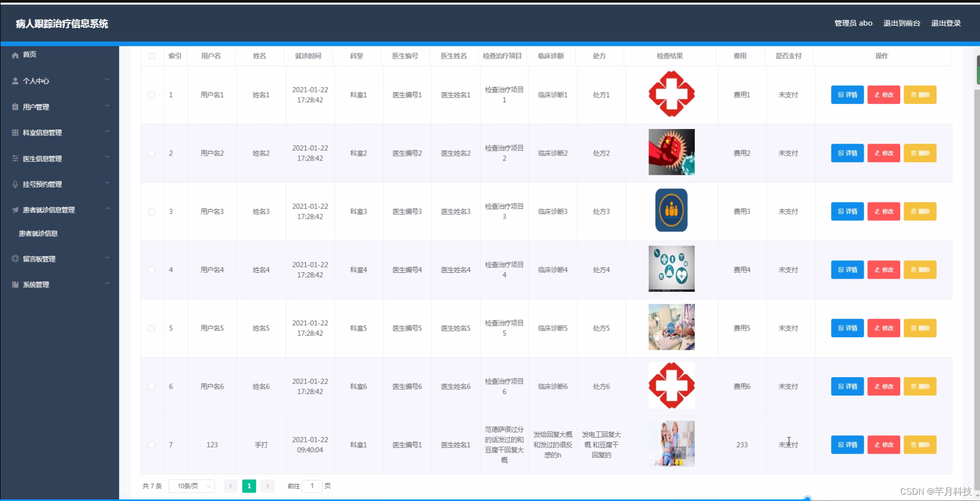Open the red cross image on row 6

coord(671,386)
